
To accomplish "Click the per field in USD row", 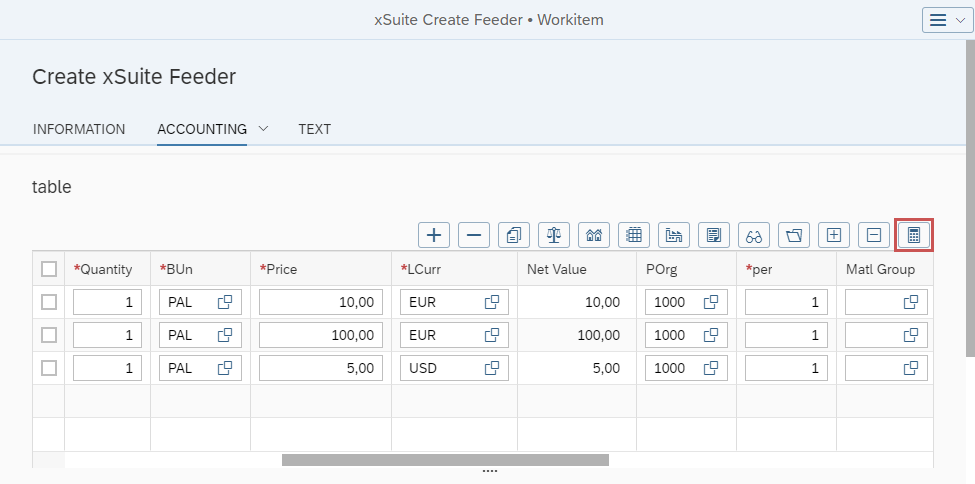I will (x=787, y=368).
